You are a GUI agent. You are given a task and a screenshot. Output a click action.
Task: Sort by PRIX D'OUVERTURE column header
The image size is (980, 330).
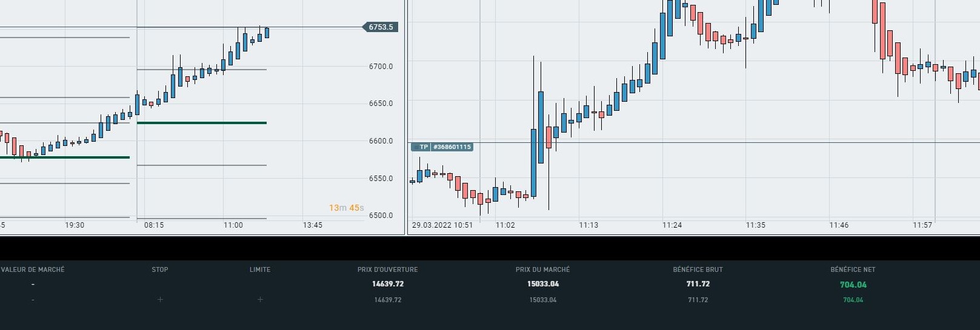(x=388, y=269)
